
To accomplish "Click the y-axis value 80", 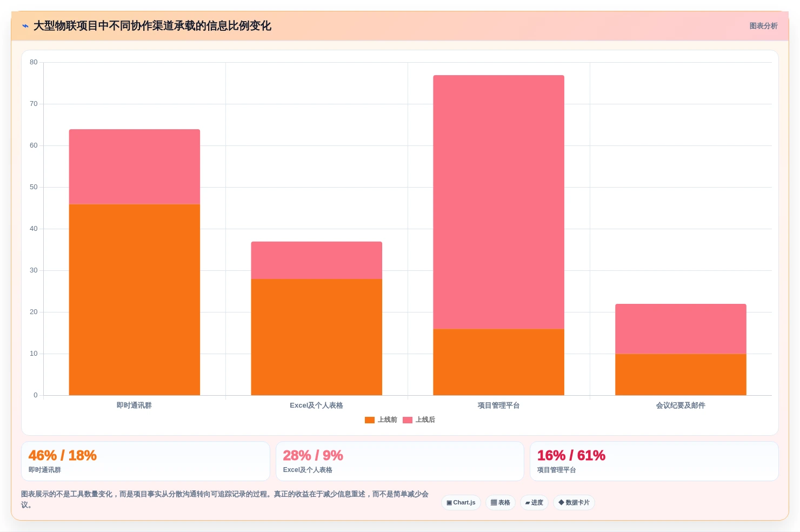I will (x=34, y=62).
